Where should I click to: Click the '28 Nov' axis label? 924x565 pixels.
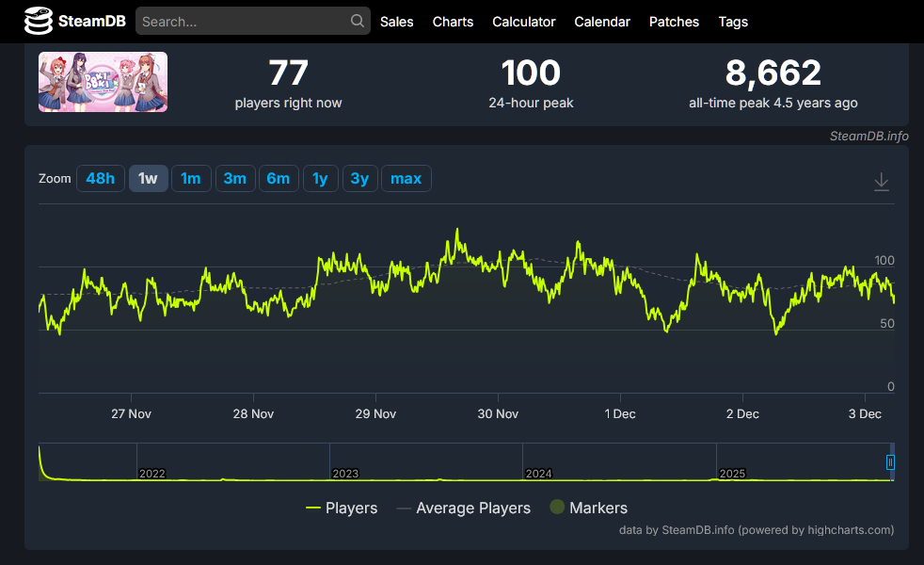click(253, 414)
